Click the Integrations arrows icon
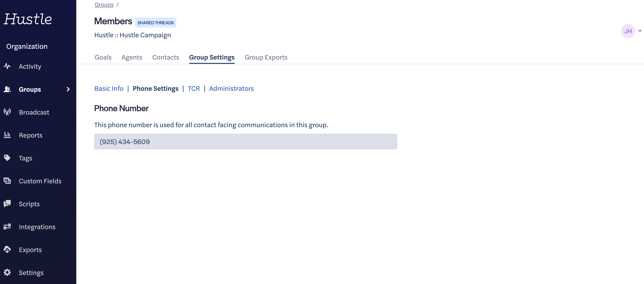The width and height of the screenshot is (644, 284). pyautogui.click(x=7, y=227)
